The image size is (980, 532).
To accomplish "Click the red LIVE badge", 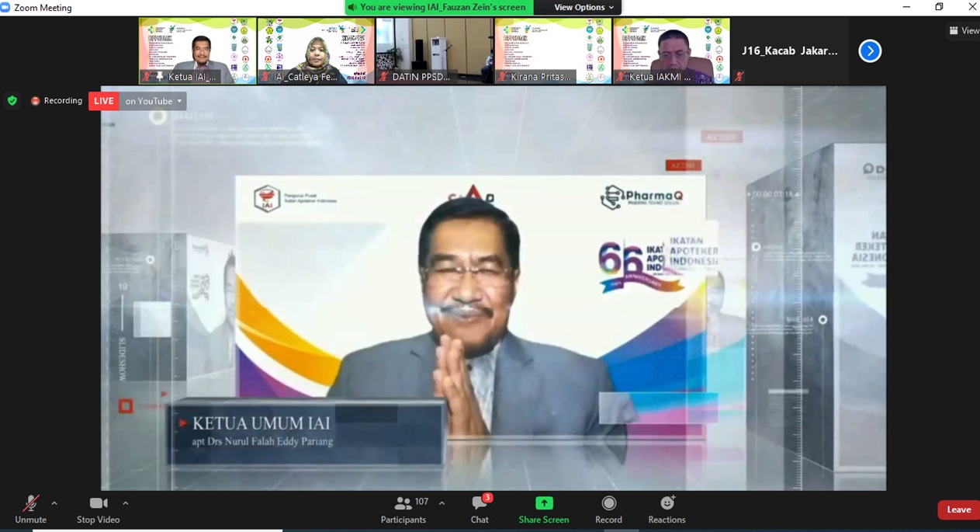I will [x=104, y=101].
